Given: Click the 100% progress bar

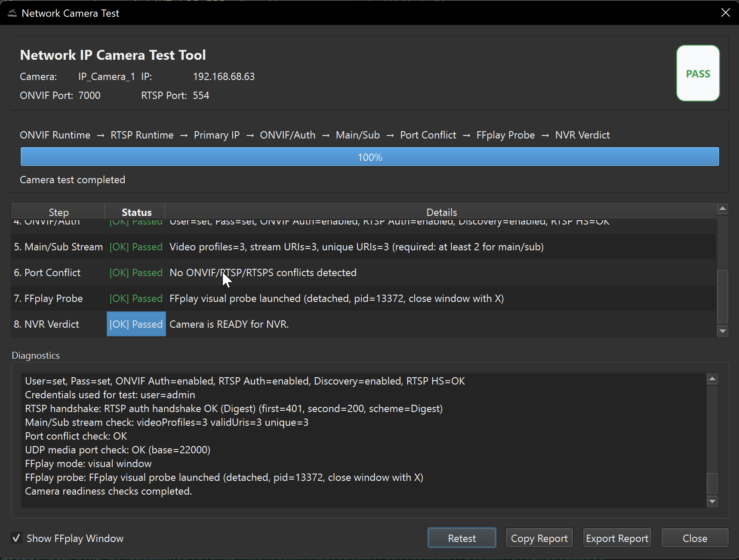Looking at the screenshot, I should (369, 157).
